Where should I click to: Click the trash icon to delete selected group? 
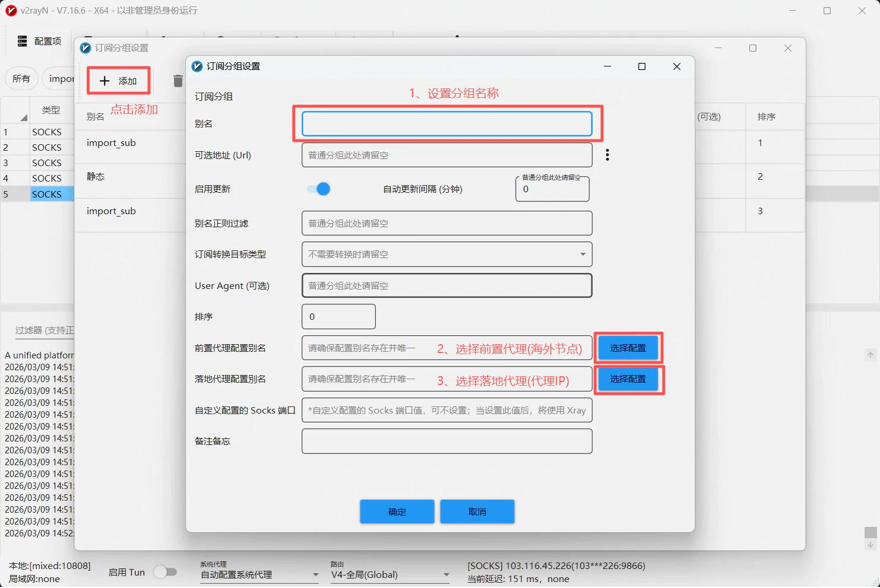pyautogui.click(x=177, y=81)
